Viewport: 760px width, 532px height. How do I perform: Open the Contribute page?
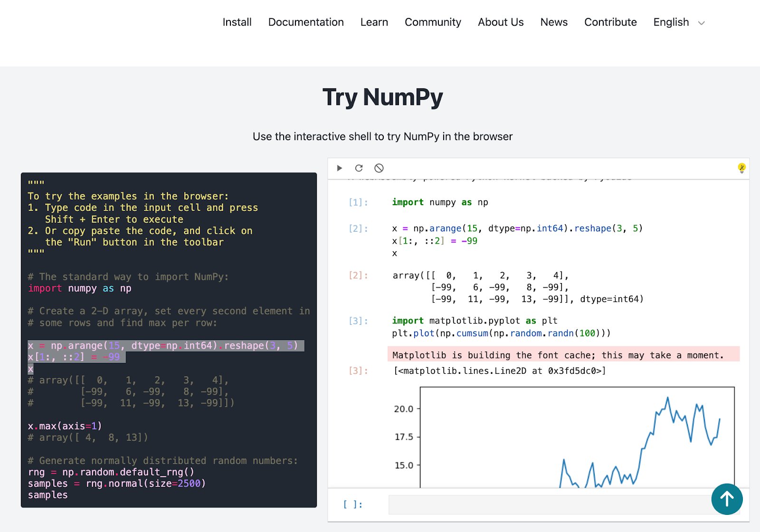pos(610,22)
